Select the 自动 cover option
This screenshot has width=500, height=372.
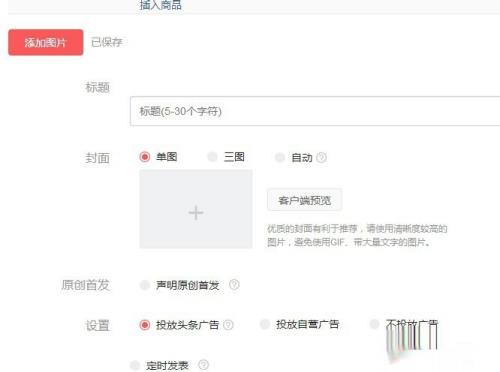(279, 157)
